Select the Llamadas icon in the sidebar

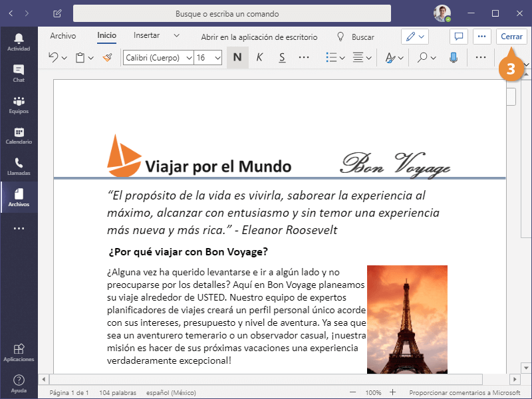pos(19,162)
